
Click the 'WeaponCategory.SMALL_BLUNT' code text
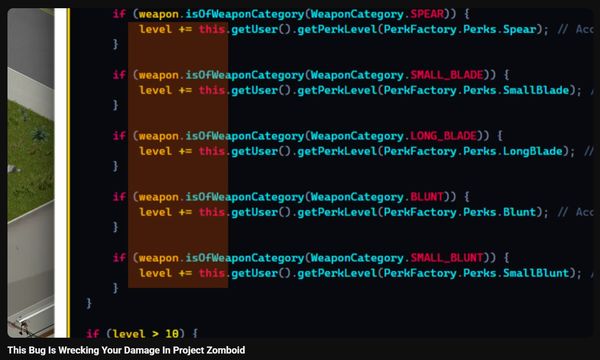tap(397, 257)
